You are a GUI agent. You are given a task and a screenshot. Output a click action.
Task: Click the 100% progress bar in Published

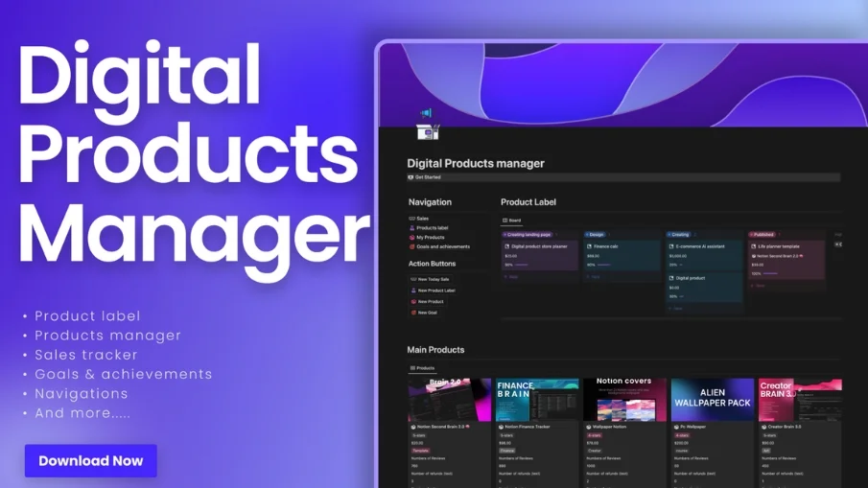770,274
